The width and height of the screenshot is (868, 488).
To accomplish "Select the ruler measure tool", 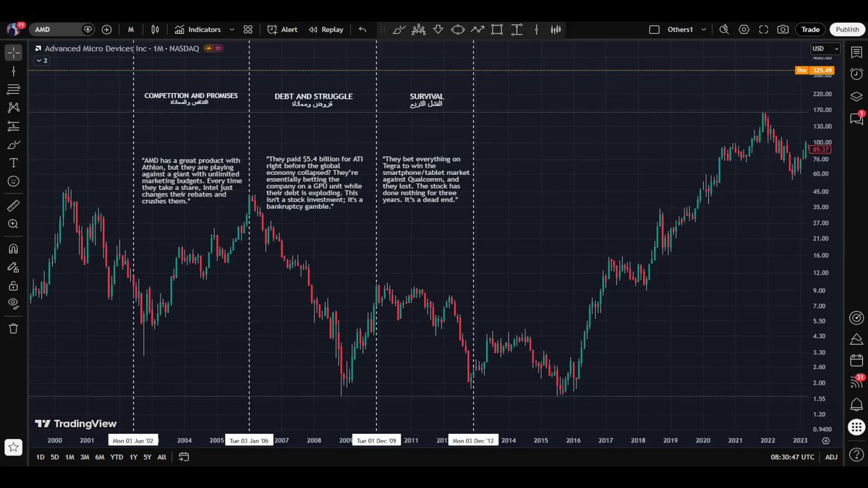I will [13, 206].
